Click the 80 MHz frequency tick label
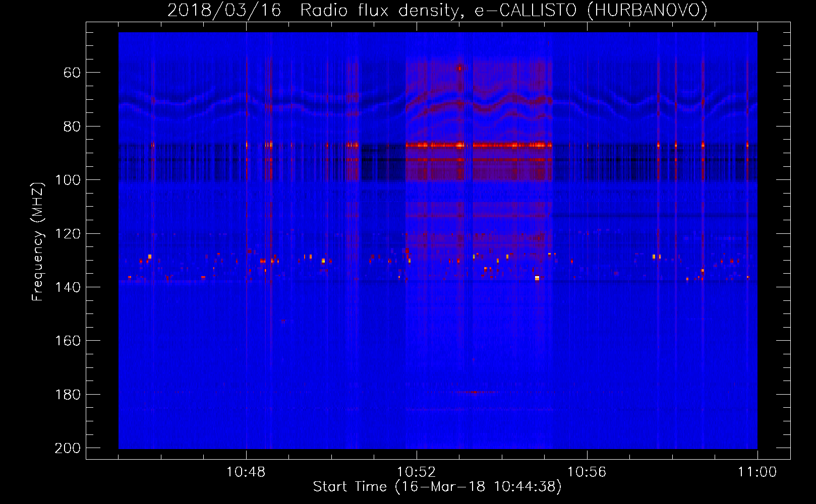Screen dimensions: 816x504 point(73,127)
